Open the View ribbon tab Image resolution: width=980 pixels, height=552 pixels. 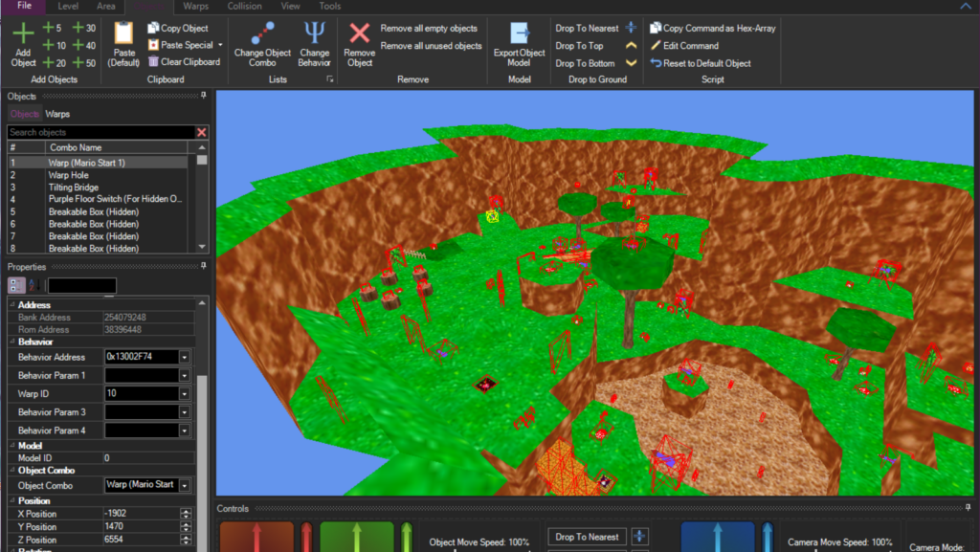[x=290, y=7]
